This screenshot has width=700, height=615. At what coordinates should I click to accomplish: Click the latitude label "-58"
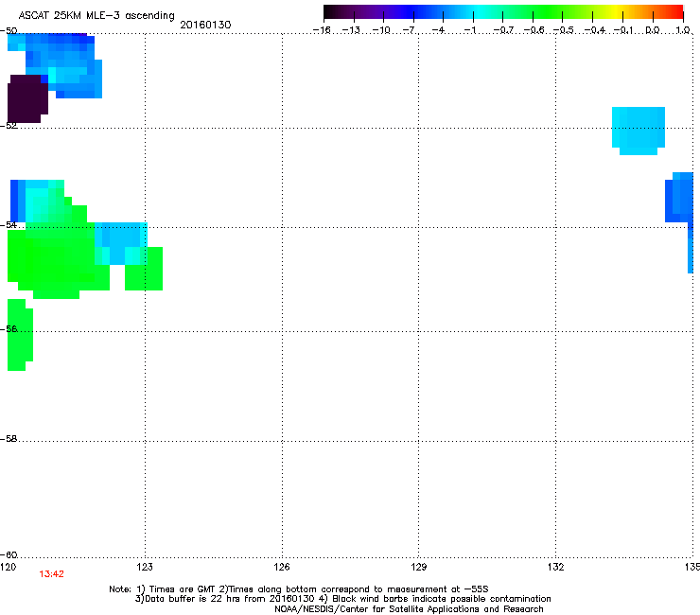(9, 439)
